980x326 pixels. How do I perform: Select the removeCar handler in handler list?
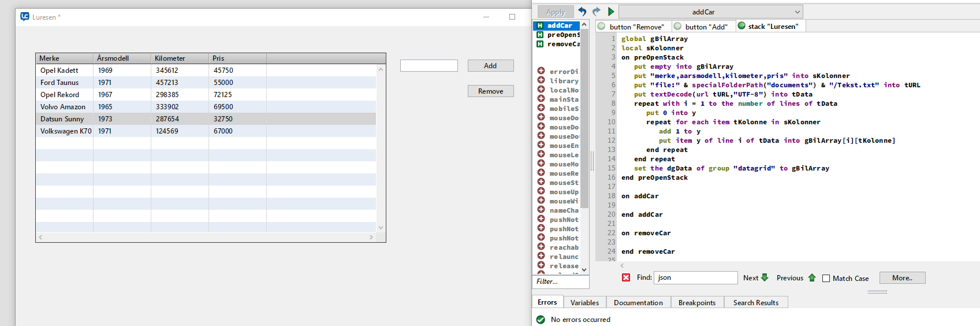click(x=556, y=44)
